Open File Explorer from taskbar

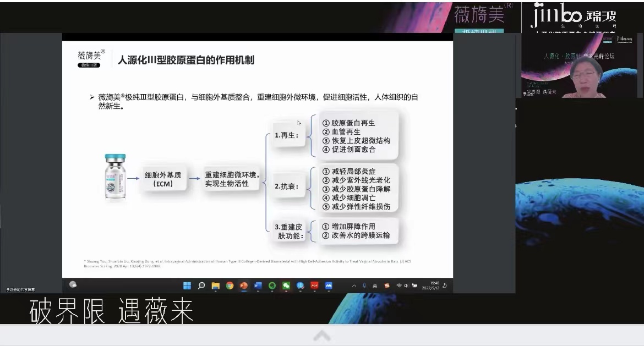pos(215,285)
